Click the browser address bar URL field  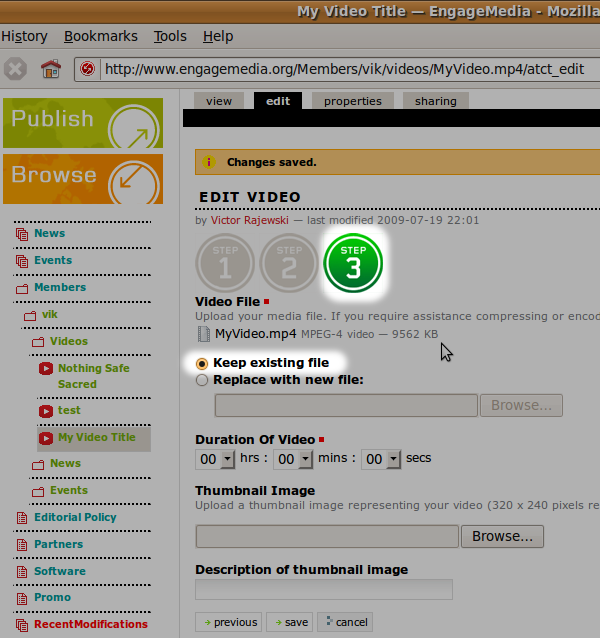pyautogui.click(x=344, y=69)
